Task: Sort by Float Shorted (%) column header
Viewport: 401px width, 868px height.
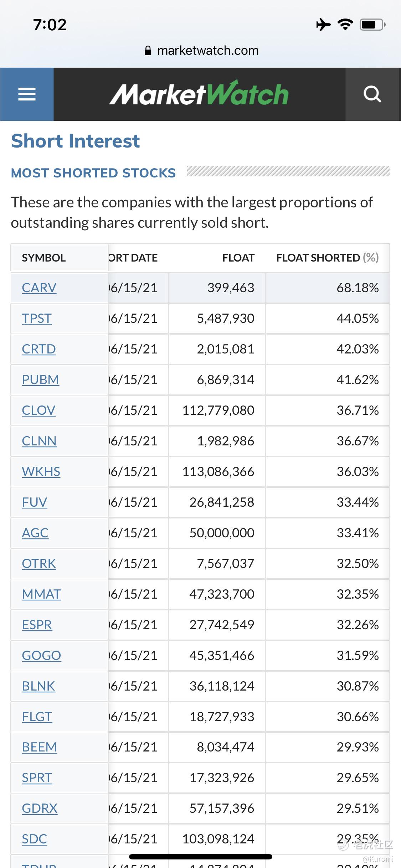Action: 328,258
